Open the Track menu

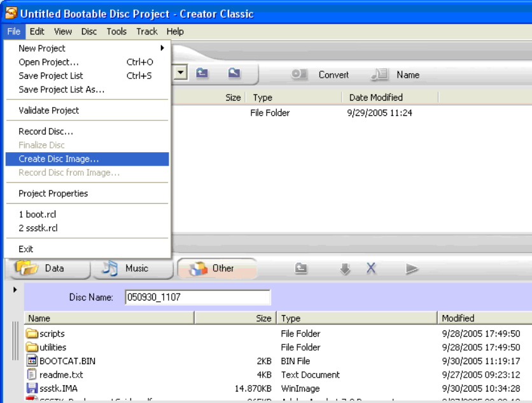point(147,32)
